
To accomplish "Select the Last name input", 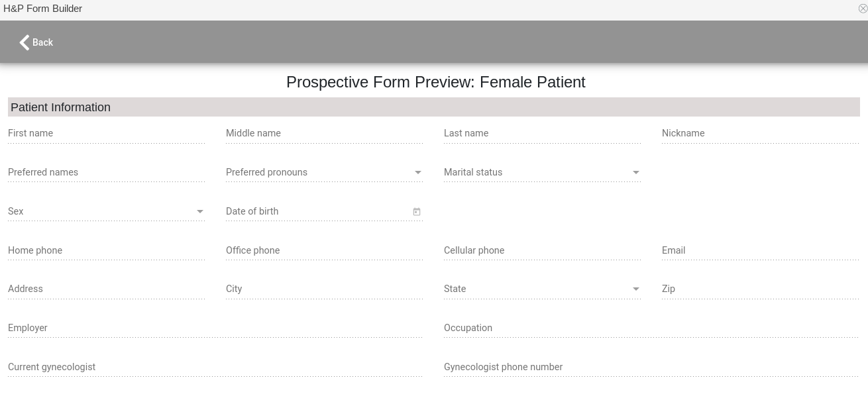I will click(x=542, y=134).
